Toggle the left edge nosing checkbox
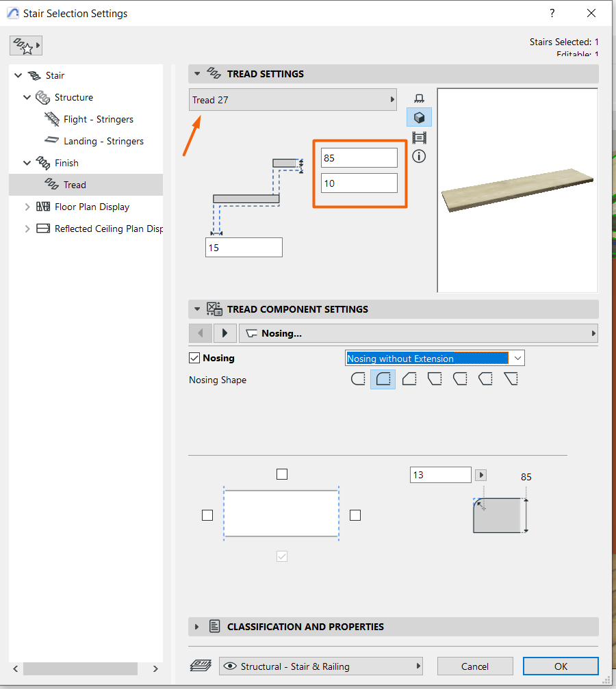The image size is (616, 689). pos(207,515)
